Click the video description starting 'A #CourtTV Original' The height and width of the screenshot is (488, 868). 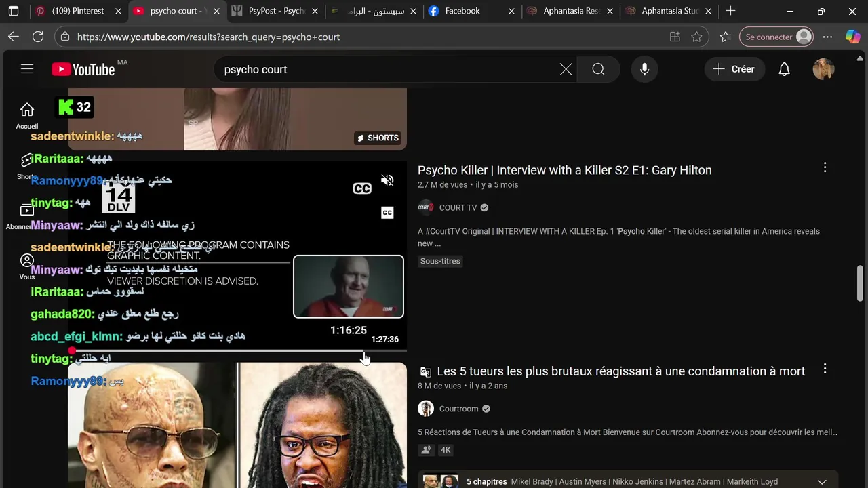tap(618, 237)
